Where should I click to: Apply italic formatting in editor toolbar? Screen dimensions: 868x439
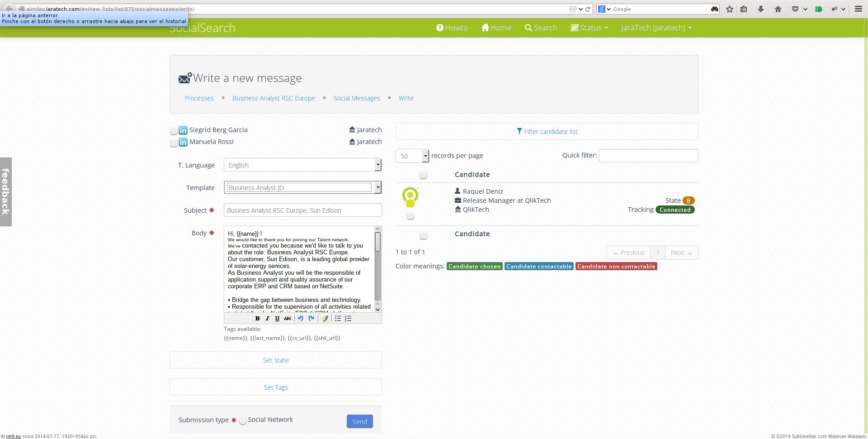click(x=267, y=319)
